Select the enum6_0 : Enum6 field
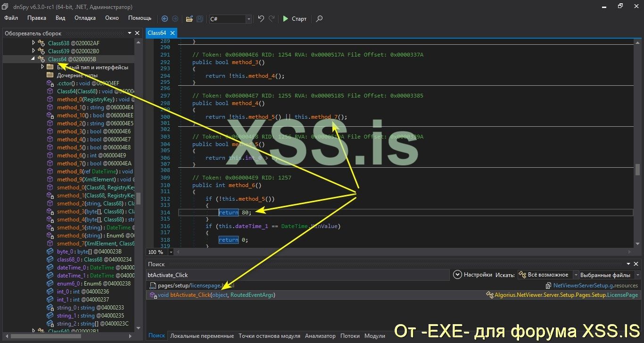Screen dimensions: 644x343 [x=90, y=284]
